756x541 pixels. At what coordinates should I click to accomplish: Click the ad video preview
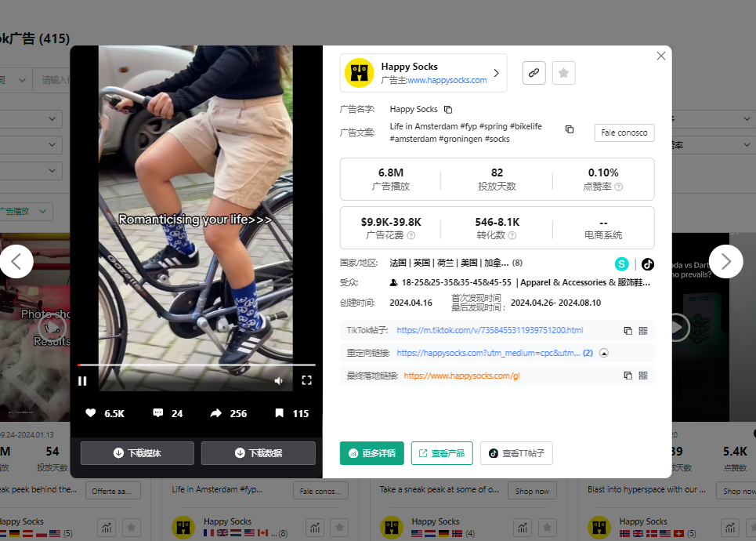coord(196,218)
